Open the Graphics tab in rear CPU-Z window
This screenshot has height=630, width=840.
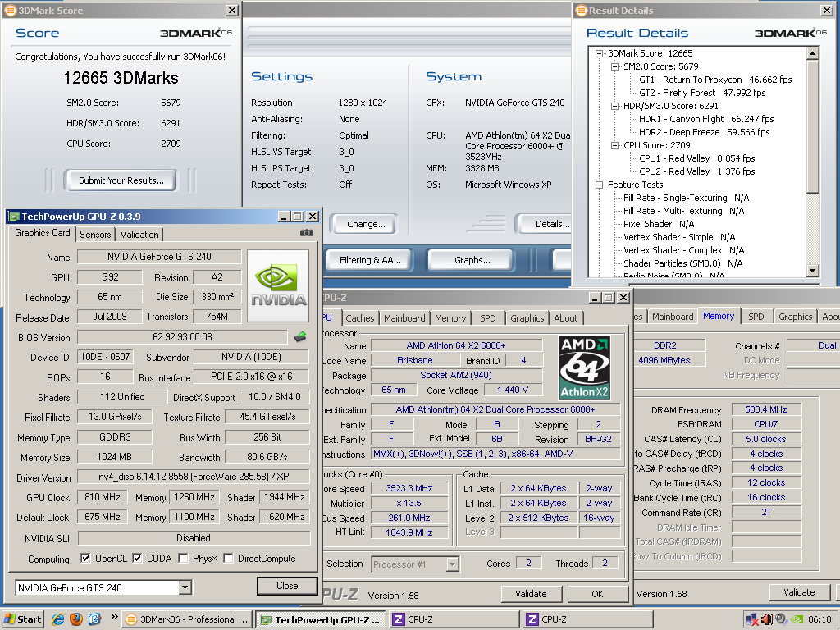(796, 317)
